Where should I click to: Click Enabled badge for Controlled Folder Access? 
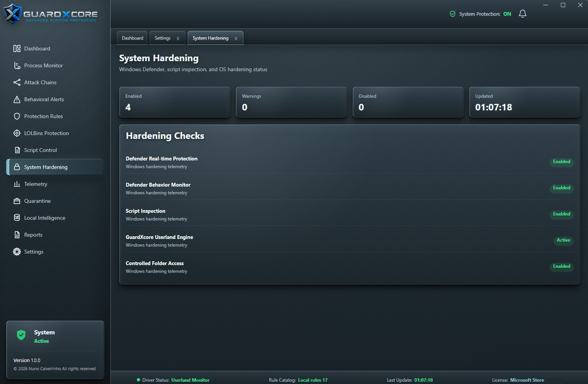pyautogui.click(x=561, y=267)
